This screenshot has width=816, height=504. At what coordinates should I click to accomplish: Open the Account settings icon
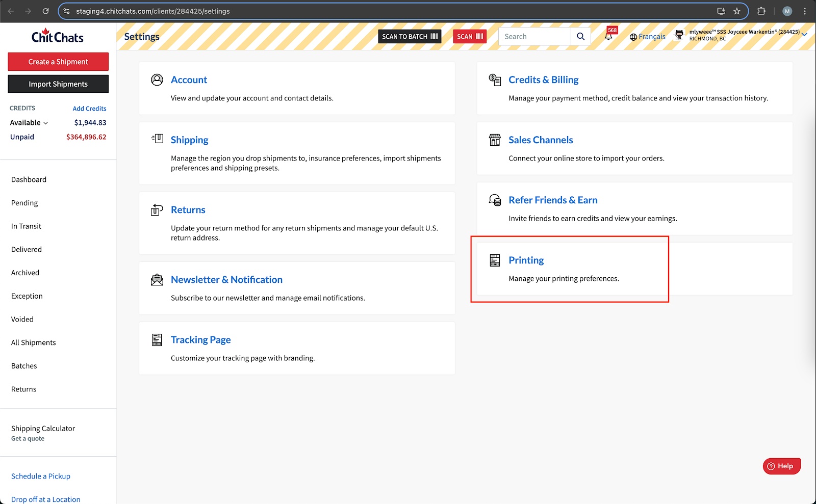(x=157, y=80)
